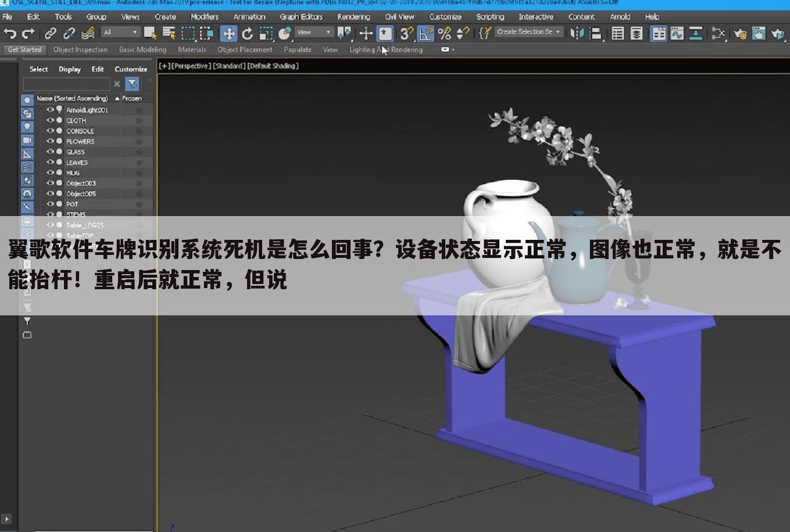Image resolution: width=790 pixels, height=532 pixels.
Task: Click the Bind to Space Warp icon
Action: tap(88, 34)
